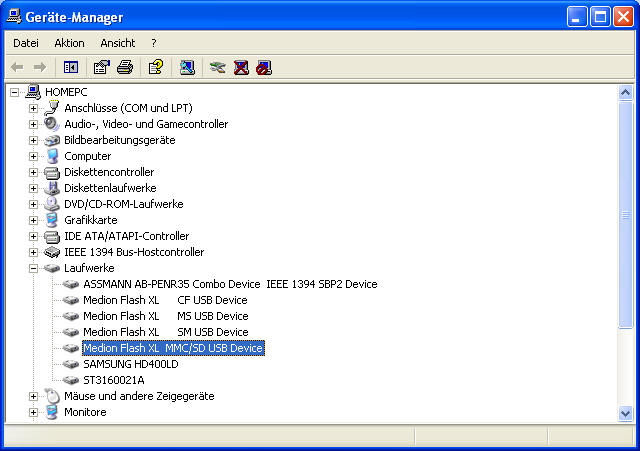
Task: Click the IEEE 1394 Bus-Hostcontroller icon
Action: click(52, 252)
